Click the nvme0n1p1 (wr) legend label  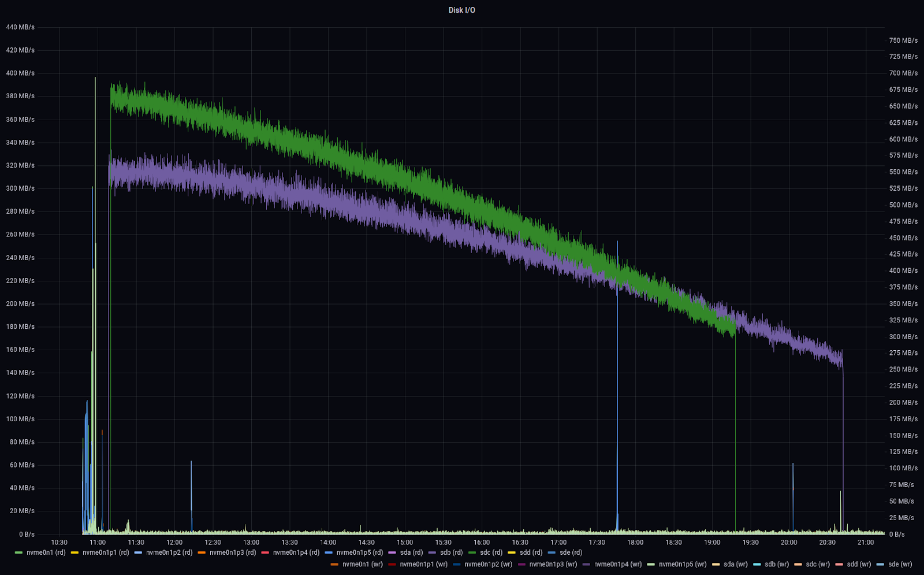(423, 564)
